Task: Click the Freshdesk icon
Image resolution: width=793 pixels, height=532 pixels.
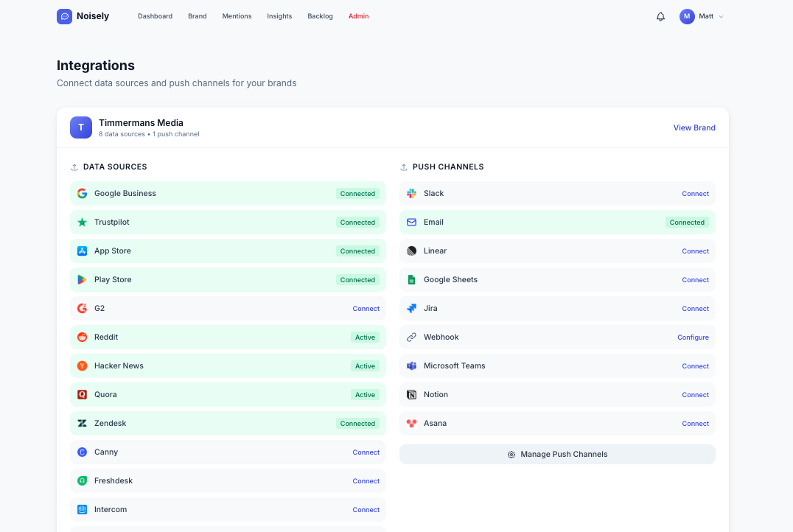Action: pos(82,481)
